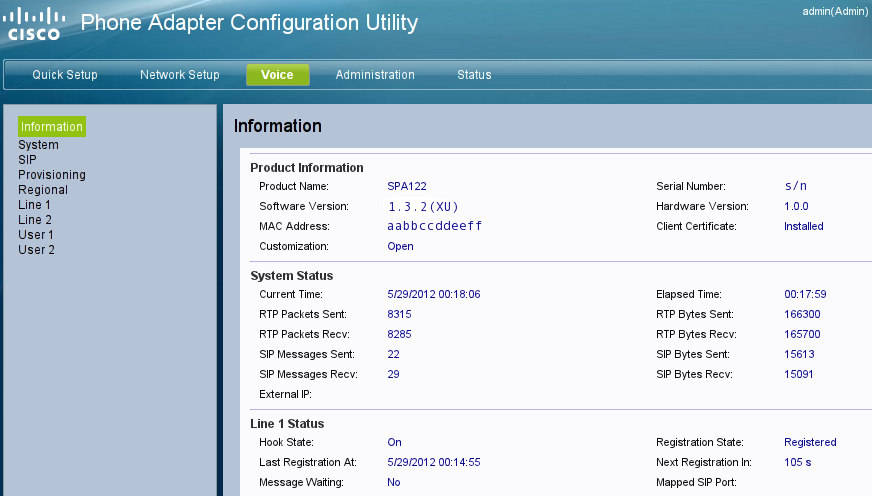This screenshot has height=496, width=872.
Task: Open the Status tab
Action: (x=474, y=75)
